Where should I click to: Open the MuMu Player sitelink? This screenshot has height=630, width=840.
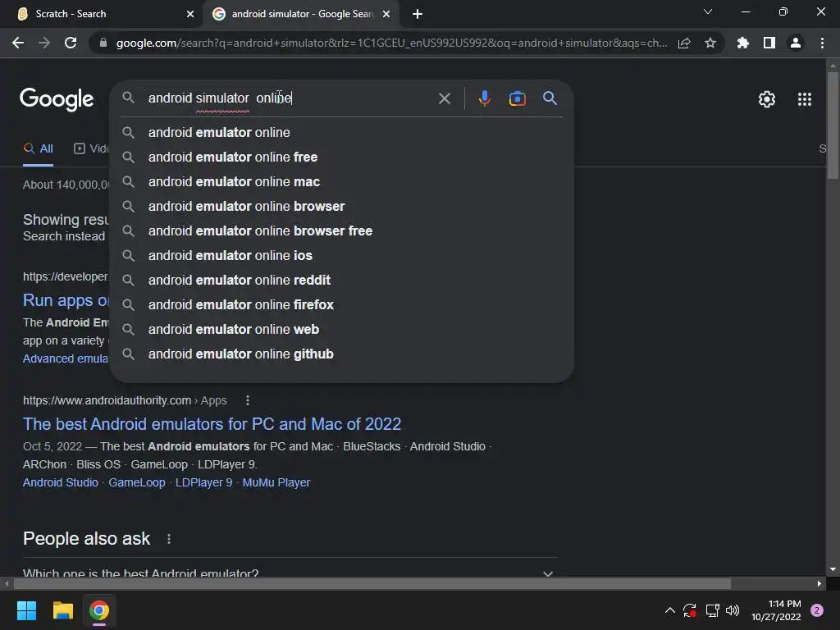(276, 482)
